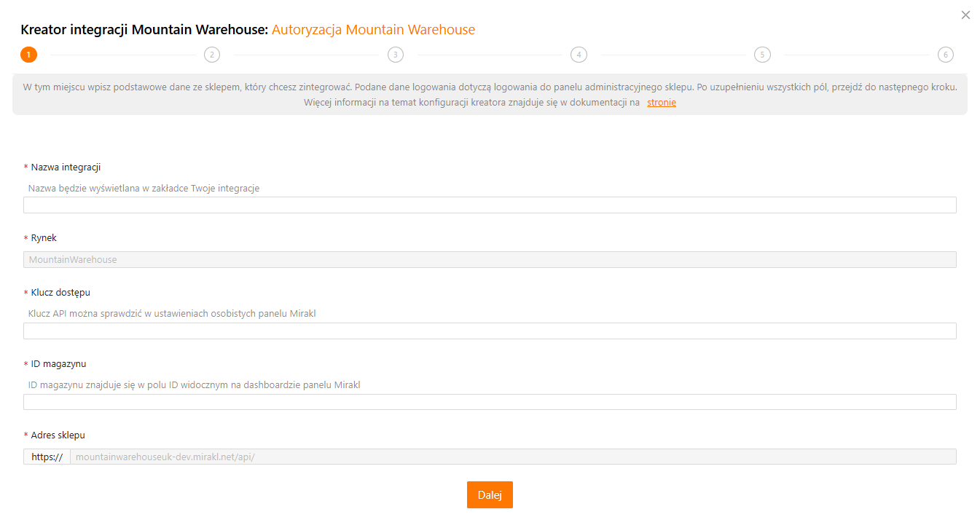Screen dimensions: 980x517
Task: Click the Klucz dostępu label
Action: (x=60, y=293)
